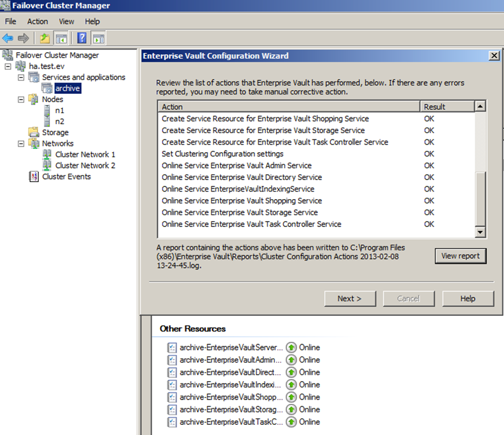Viewport: 504px width, 435px height.
Task: Click green Online status icon for EnterpriseVaultTaskC
Action: click(291, 422)
